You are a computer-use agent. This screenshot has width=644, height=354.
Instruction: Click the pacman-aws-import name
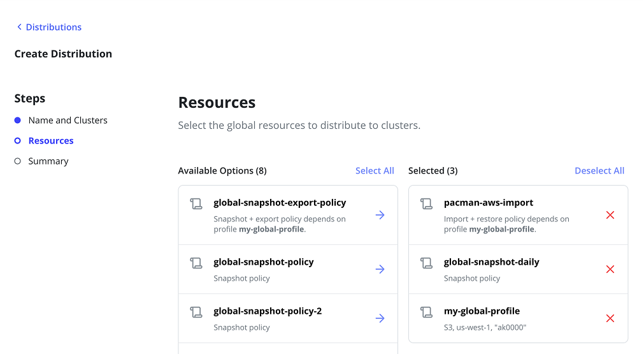(489, 203)
